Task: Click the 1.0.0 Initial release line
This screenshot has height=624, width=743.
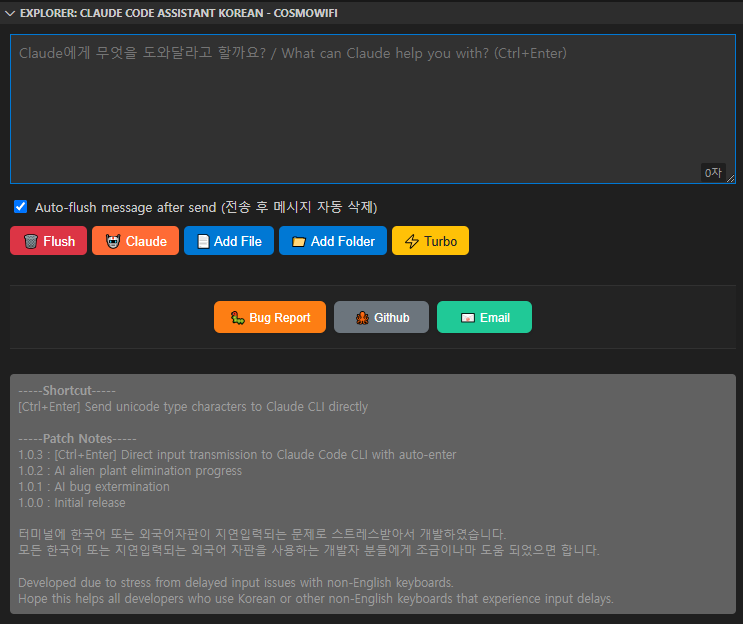Action: tap(72, 503)
